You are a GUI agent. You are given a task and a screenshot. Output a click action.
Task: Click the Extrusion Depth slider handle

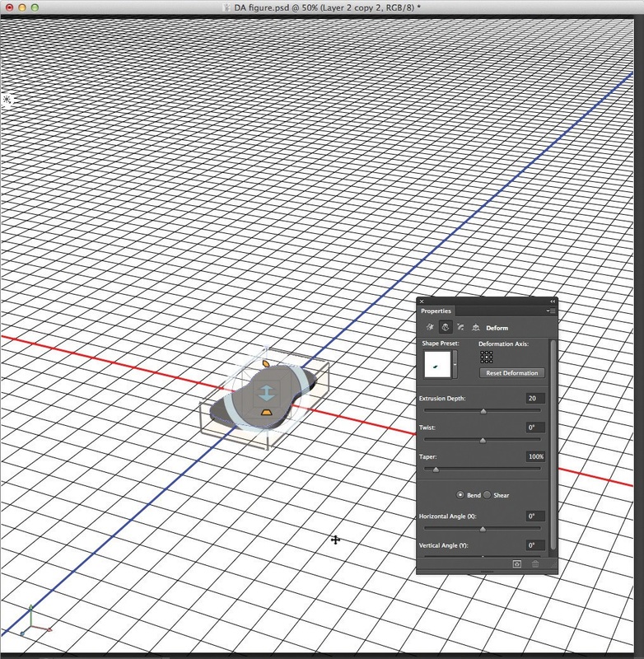[x=483, y=411]
